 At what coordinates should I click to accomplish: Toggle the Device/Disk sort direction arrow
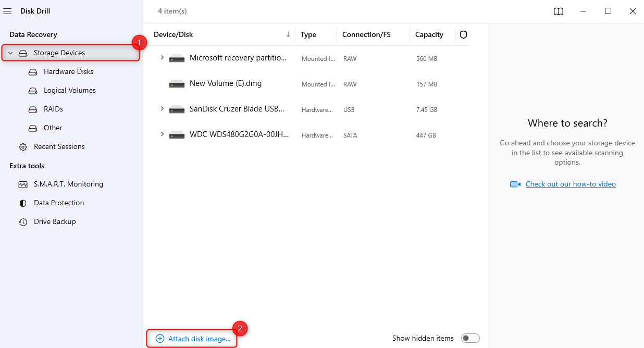(288, 33)
